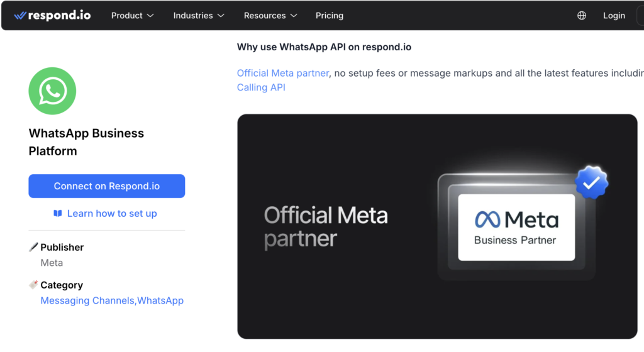Click Connect on Respond.io button
The width and height of the screenshot is (644, 352).
(x=107, y=186)
